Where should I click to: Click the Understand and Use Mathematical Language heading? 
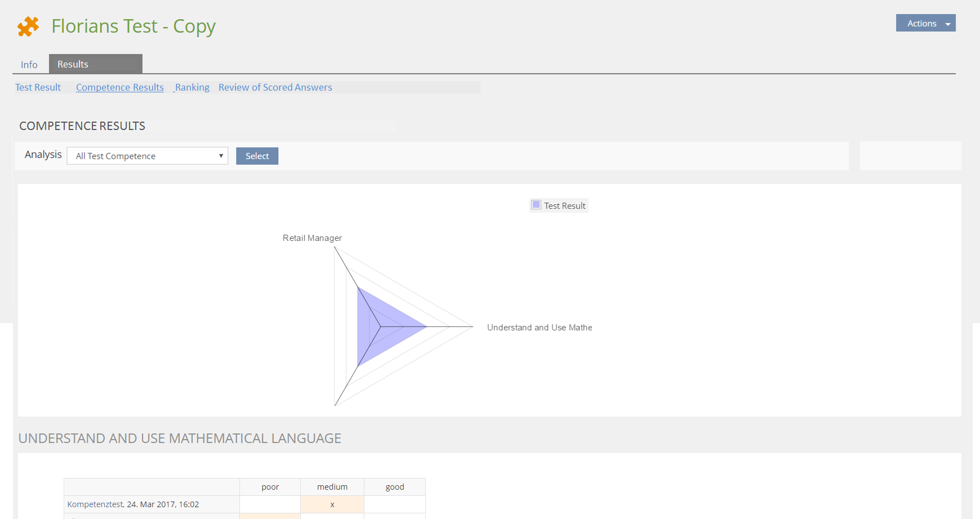(180, 439)
